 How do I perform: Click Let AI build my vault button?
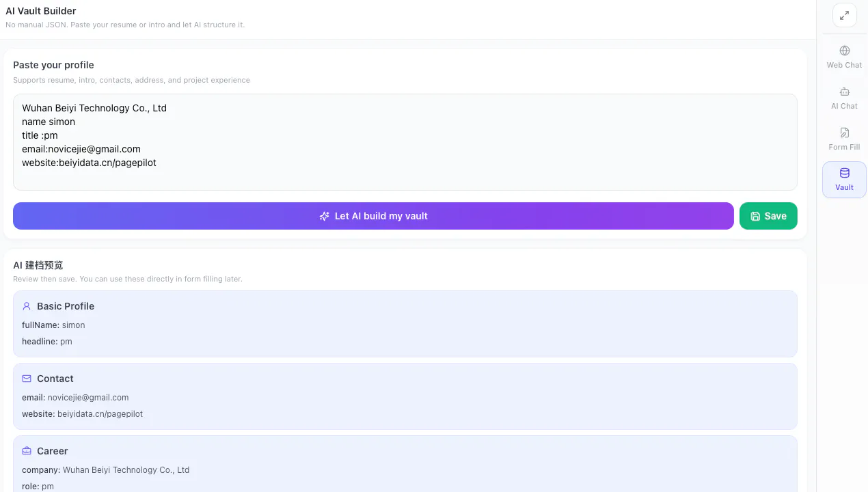[373, 216]
